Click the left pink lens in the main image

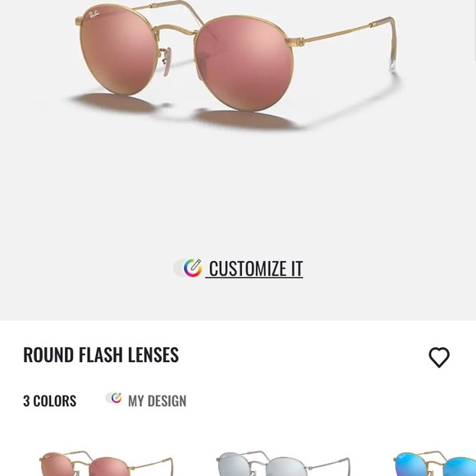(x=119, y=50)
